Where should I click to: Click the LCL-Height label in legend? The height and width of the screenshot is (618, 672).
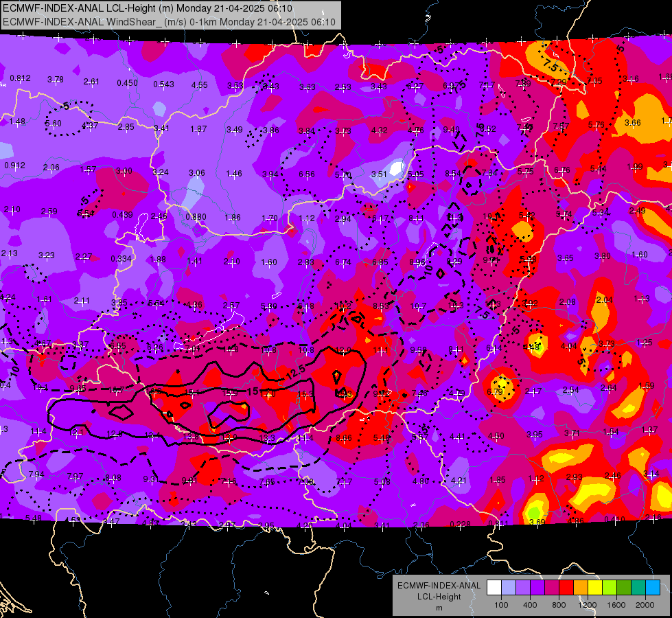click(x=439, y=597)
